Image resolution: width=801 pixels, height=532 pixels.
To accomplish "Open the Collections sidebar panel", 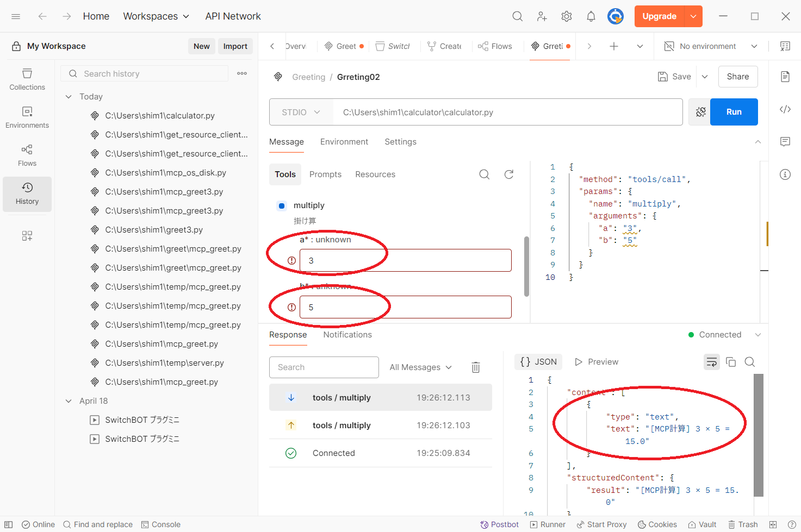I will (x=27, y=79).
